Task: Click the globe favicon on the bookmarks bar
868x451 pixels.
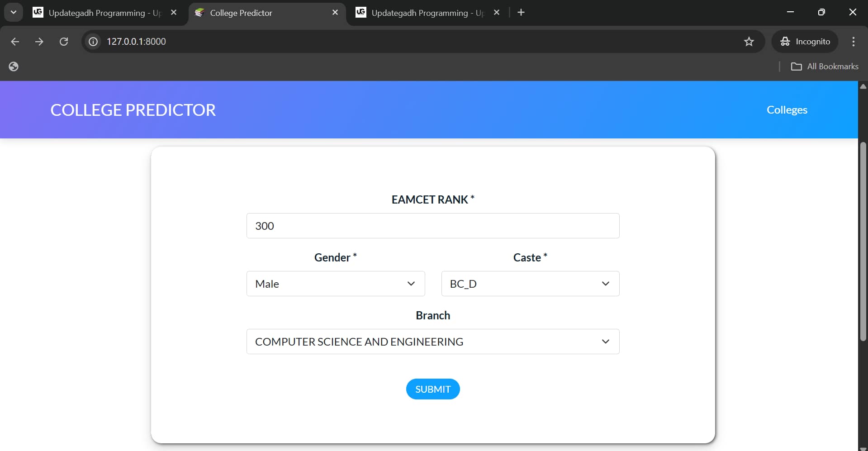Action: tap(14, 66)
